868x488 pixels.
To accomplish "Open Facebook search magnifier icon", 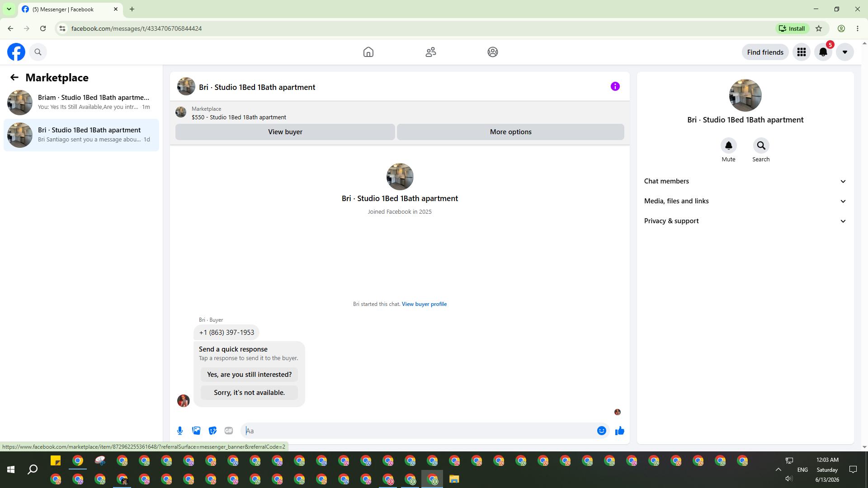I will click(38, 52).
